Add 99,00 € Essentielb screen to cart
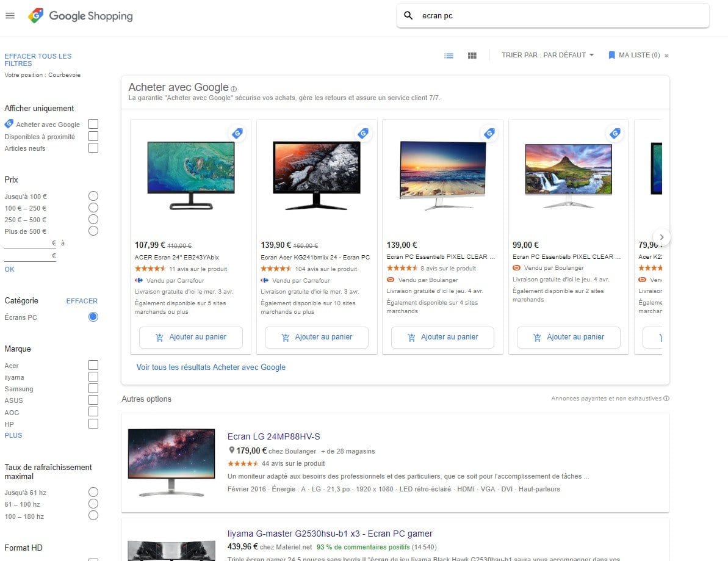 tap(569, 337)
